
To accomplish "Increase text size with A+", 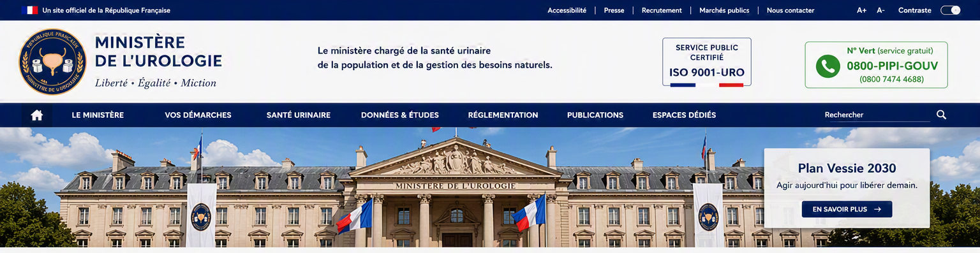I will click(861, 10).
